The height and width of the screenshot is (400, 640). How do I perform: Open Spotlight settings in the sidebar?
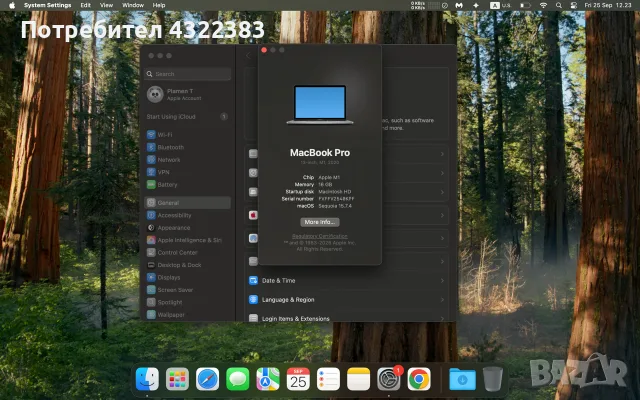(187, 302)
